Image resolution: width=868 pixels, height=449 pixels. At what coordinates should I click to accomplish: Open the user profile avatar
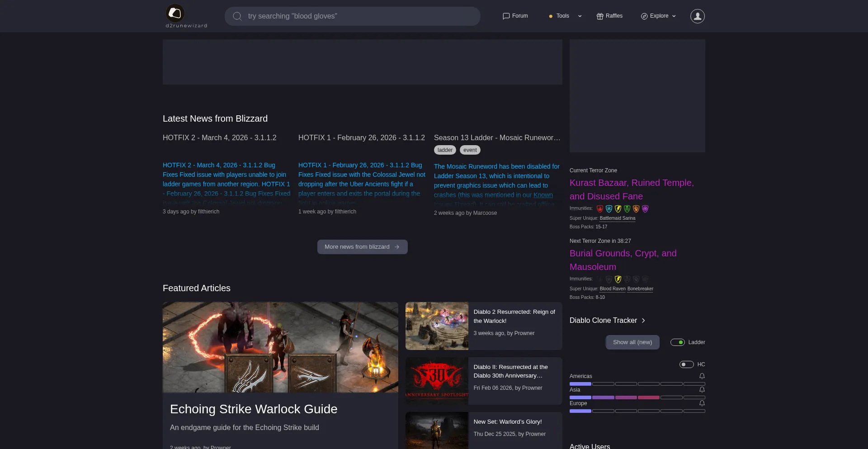tap(698, 16)
